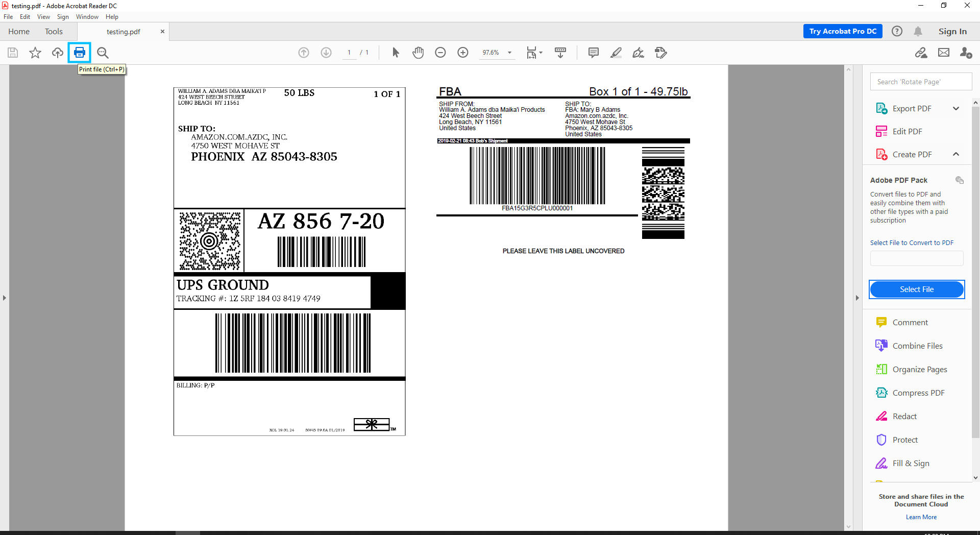Upload file to Document Cloud icon
980x535 pixels.
click(x=58, y=53)
